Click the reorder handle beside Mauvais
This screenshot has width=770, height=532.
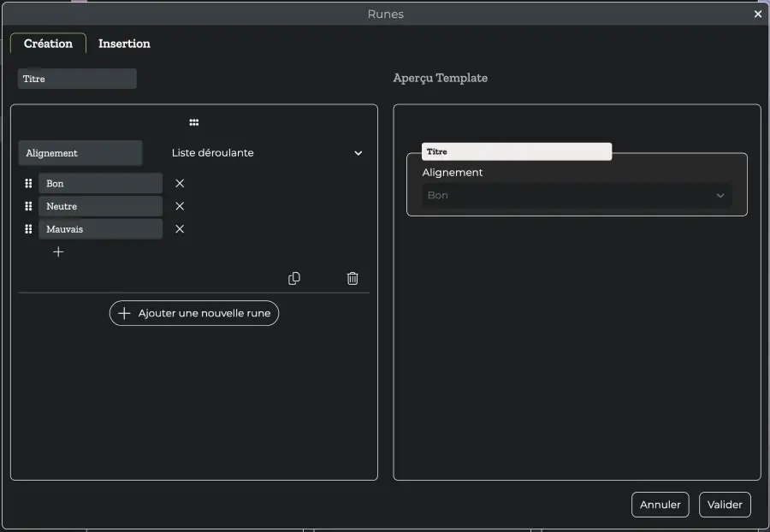28,228
